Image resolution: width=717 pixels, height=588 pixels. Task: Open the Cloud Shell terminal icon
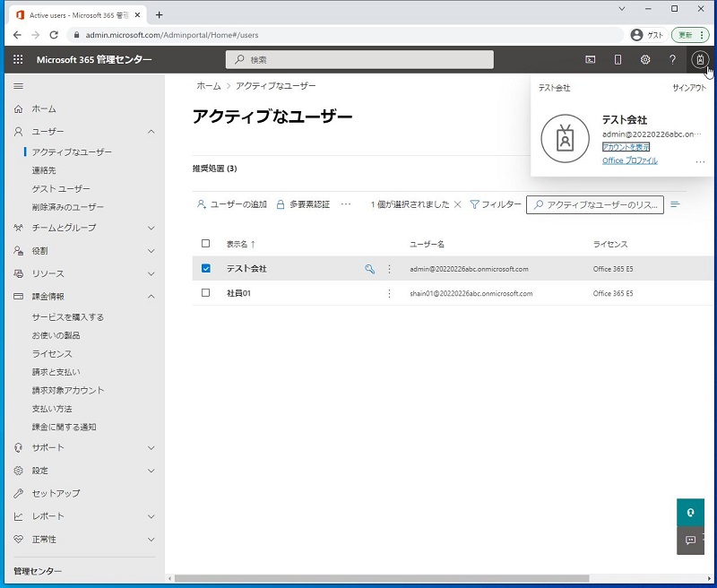591,59
